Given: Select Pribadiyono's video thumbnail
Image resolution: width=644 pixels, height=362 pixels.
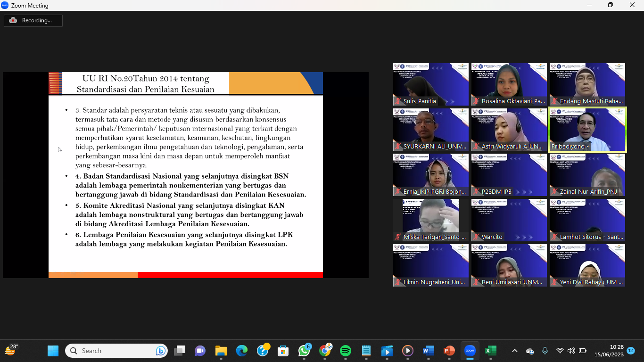Looking at the screenshot, I should (x=587, y=130).
